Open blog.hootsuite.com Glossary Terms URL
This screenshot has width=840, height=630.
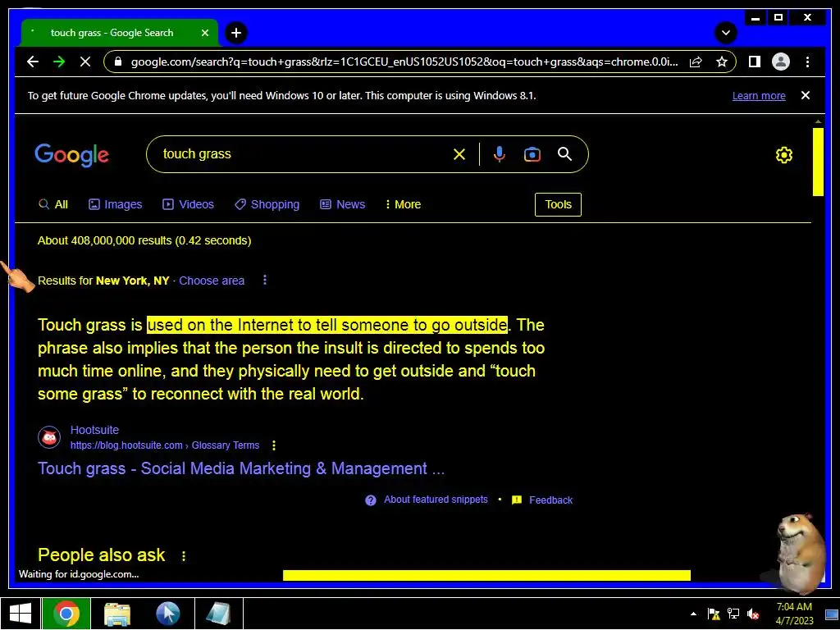point(165,445)
